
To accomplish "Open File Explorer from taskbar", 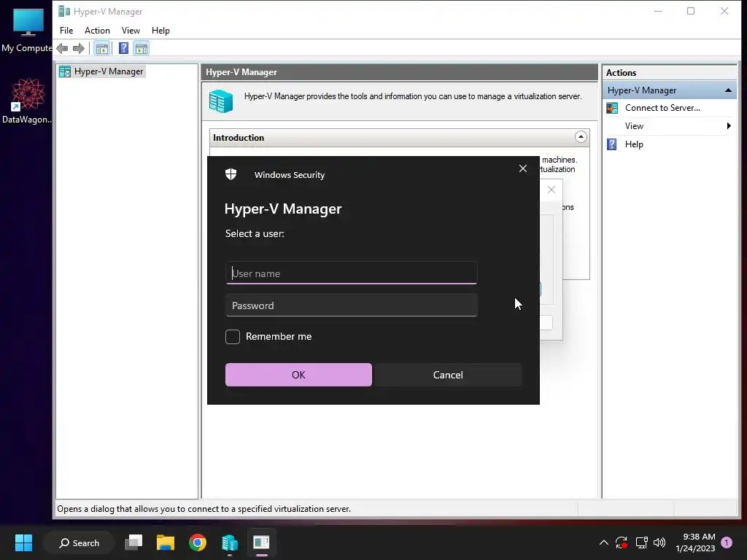I will pos(166,542).
